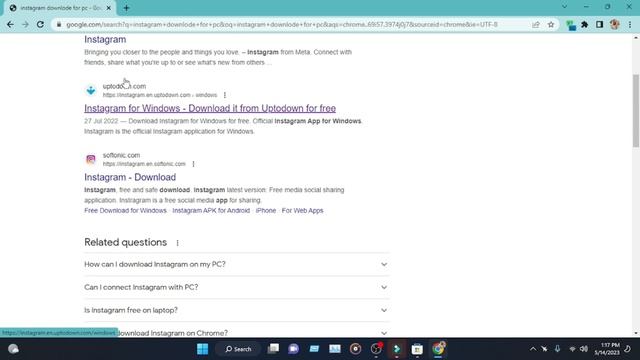Open more options for Uptodown result
The image size is (640, 360).
224,95
